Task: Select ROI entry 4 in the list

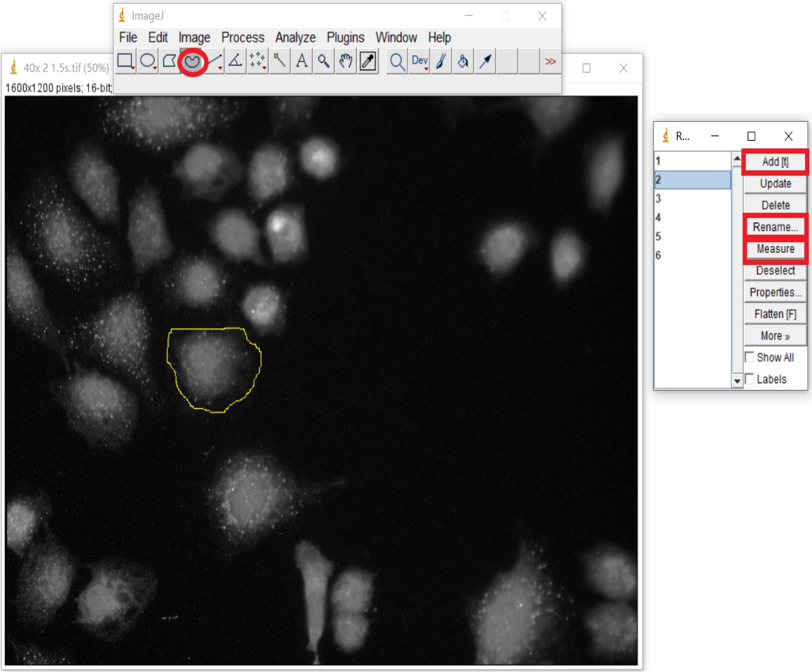Action: coord(692,218)
